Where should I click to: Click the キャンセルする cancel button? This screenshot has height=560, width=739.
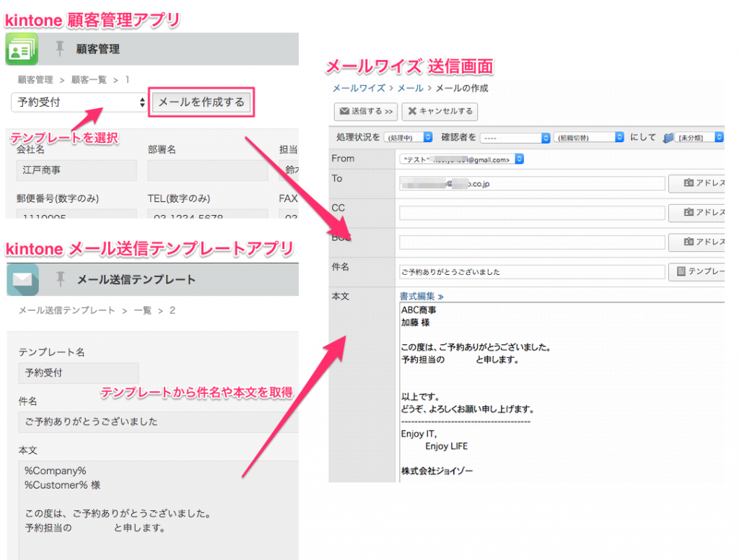click(x=440, y=111)
